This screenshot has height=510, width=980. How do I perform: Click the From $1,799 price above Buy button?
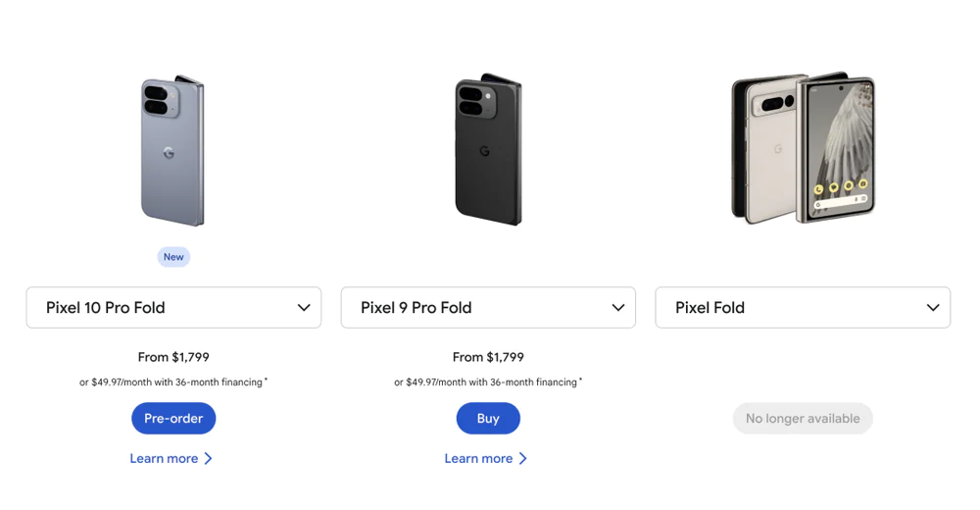(488, 357)
